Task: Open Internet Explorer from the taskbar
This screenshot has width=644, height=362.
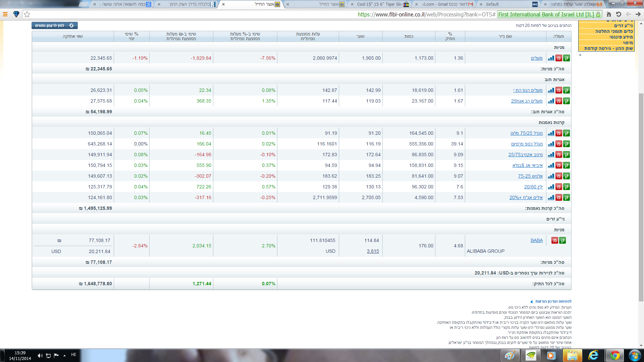Action: tap(593, 355)
